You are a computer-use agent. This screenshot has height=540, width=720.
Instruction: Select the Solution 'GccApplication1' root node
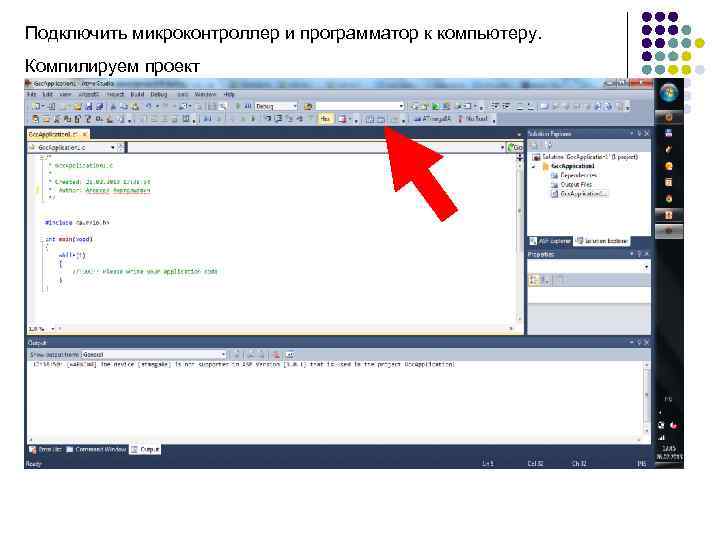pyautogui.click(x=585, y=157)
